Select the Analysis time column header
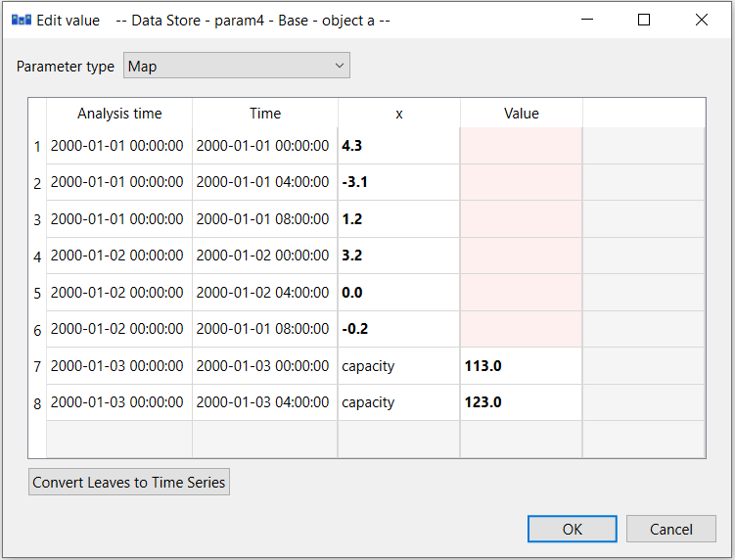The image size is (735, 560). click(119, 113)
